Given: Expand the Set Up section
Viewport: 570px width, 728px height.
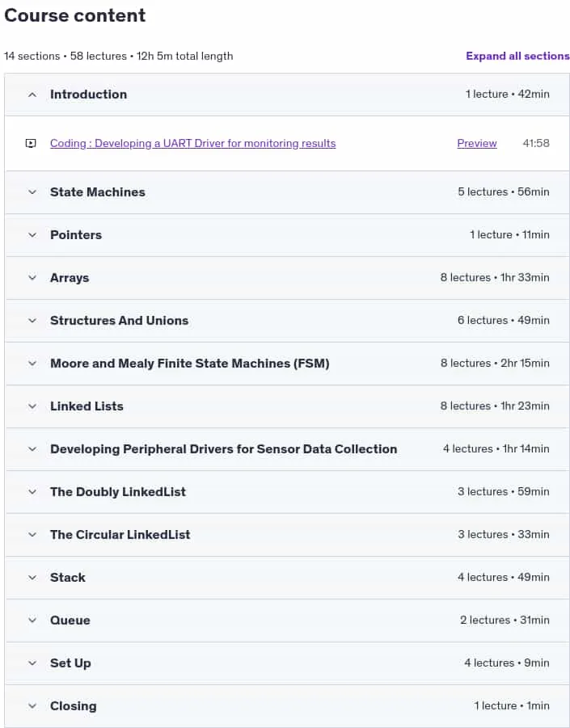Looking at the screenshot, I should tap(287, 663).
